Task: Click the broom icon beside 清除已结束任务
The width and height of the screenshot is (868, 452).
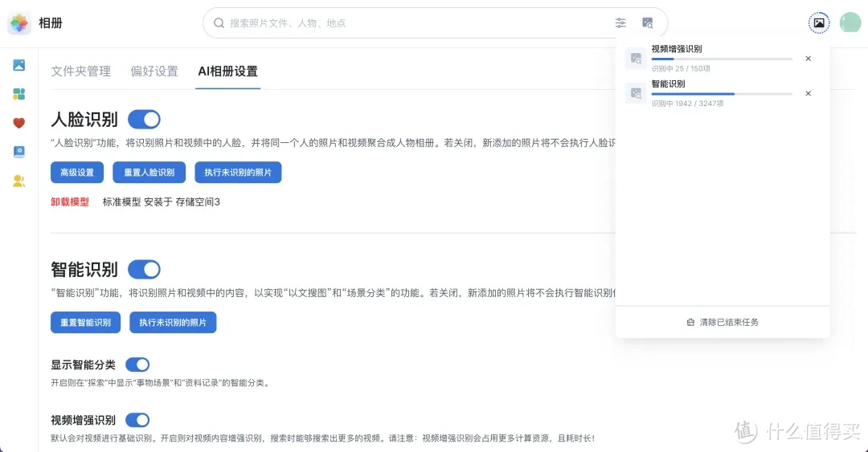Action: click(690, 322)
